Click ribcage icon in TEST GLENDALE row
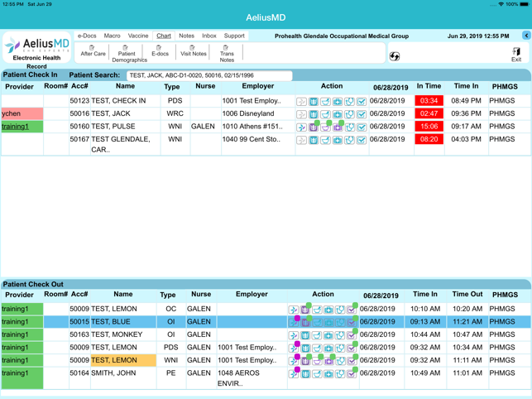 314,140
